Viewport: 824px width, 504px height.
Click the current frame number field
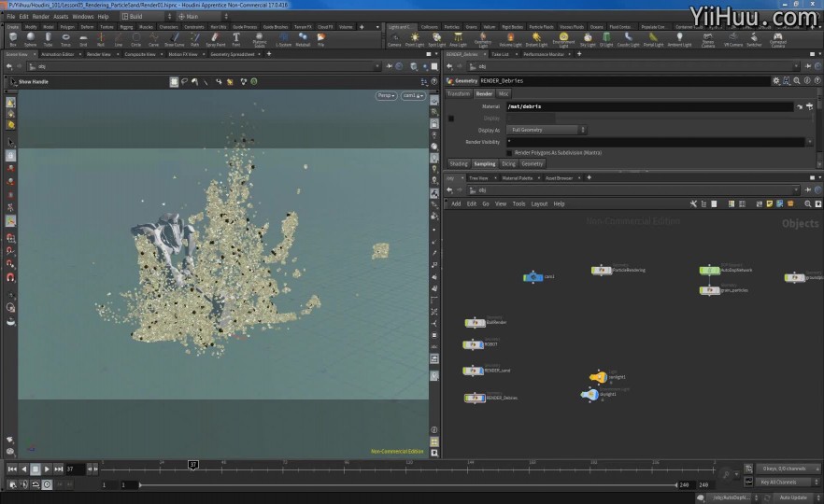click(75, 469)
